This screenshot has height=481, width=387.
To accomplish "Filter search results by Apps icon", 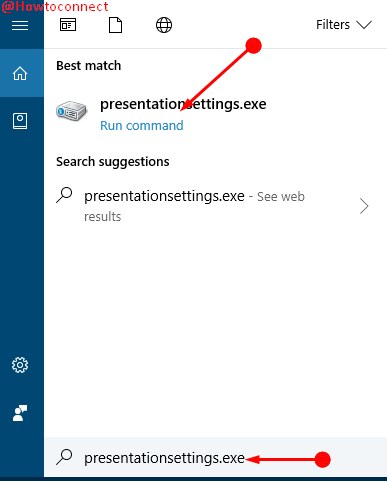I will click(x=68, y=25).
